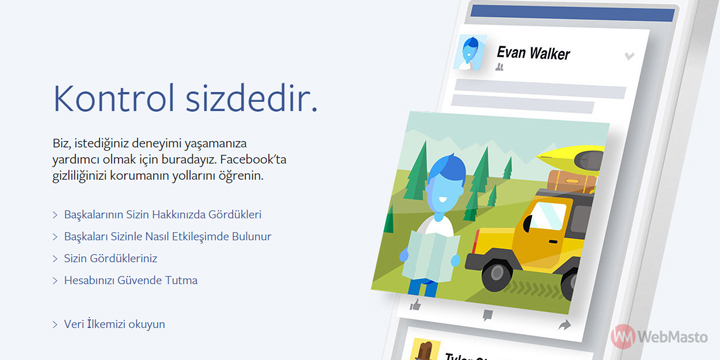Viewport: 720px width, 360px height.
Task: Click chevron before Sizin Gördükleriniz
Action: (55, 259)
